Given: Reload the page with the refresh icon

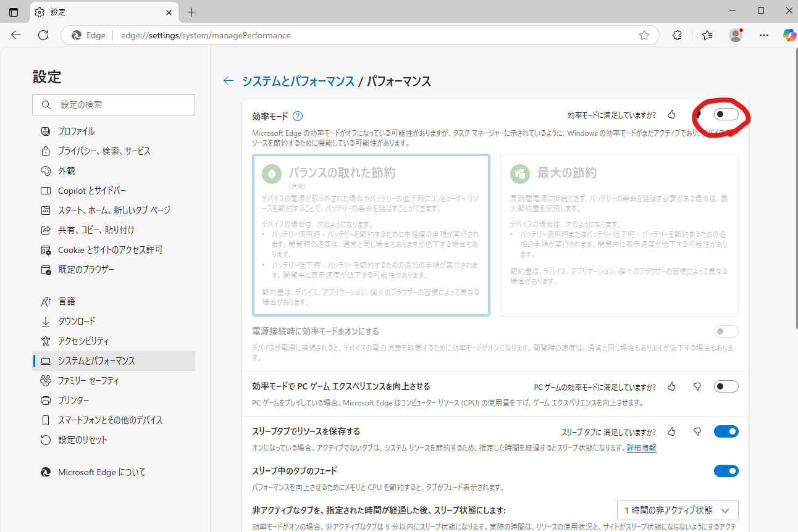Looking at the screenshot, I should pos(43,35).
